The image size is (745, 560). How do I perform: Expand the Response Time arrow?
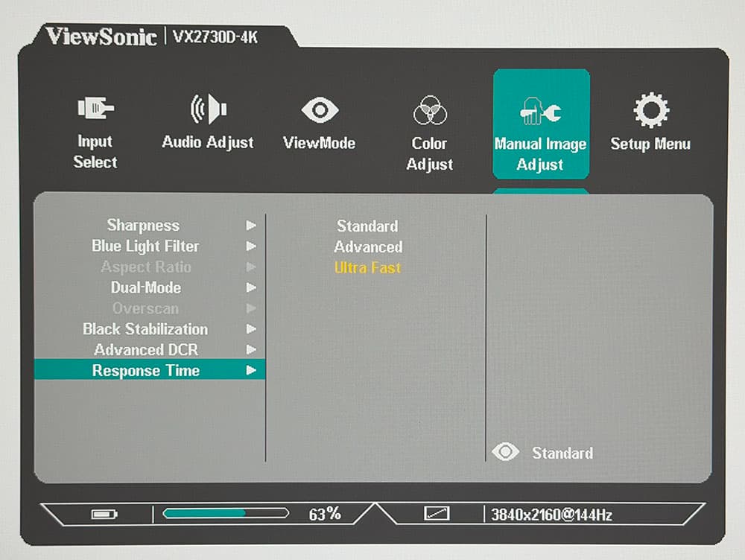click(251, 370)
